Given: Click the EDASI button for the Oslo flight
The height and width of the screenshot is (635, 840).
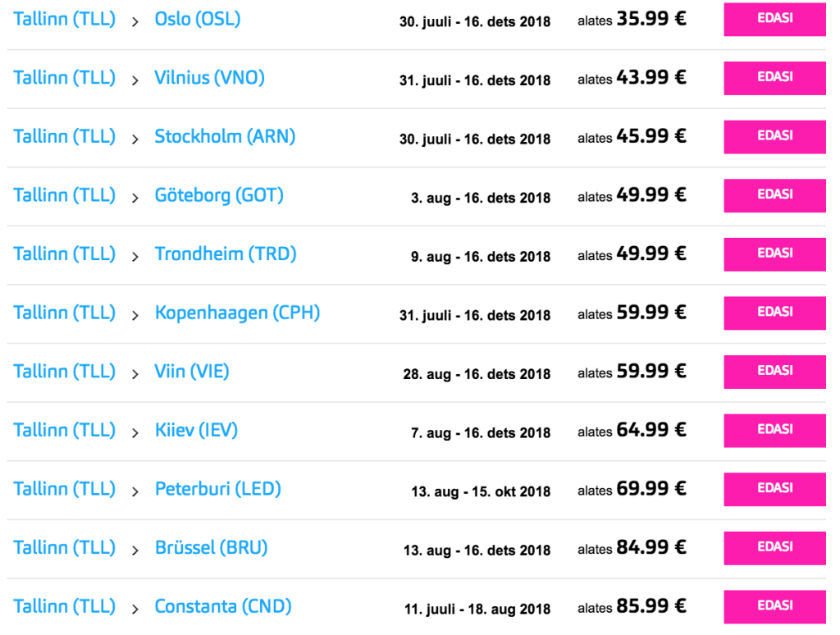Looking at the screenshot, I should pos(774,20).
